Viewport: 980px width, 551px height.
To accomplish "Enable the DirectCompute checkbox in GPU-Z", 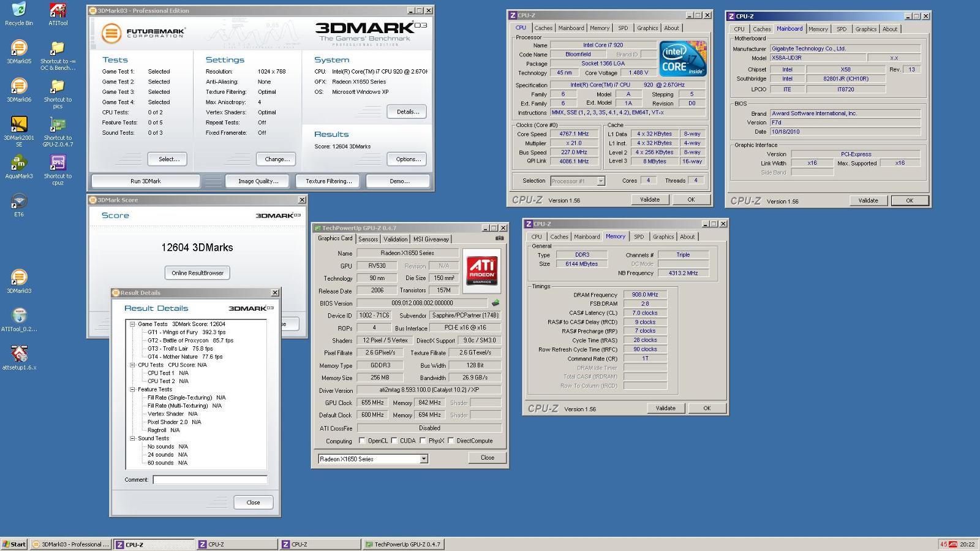I will 451,441.
